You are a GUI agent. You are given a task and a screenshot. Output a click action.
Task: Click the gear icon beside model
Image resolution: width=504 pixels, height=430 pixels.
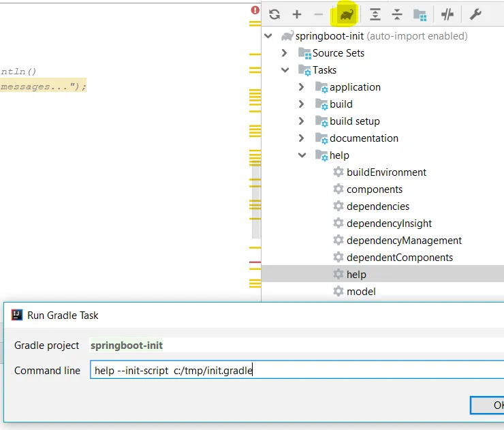click(338, 291)
